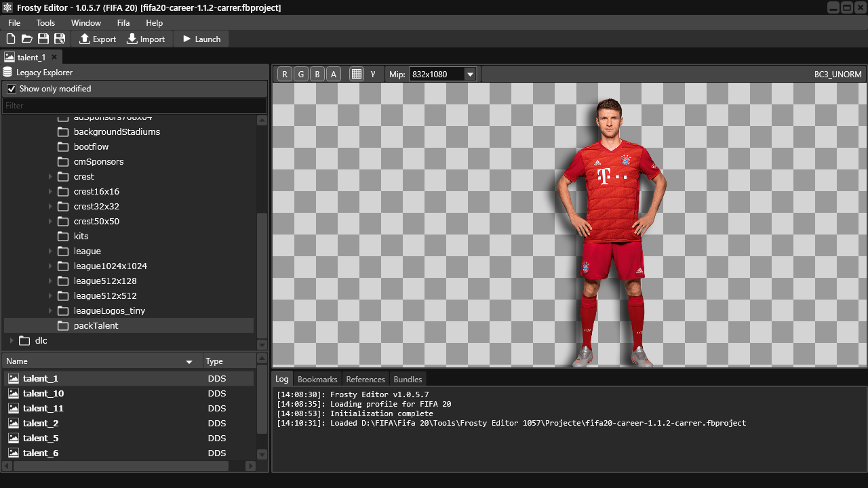Select the talent_2 image file icon
Viewport: 868px width, 488px height.
coord(13,424)
